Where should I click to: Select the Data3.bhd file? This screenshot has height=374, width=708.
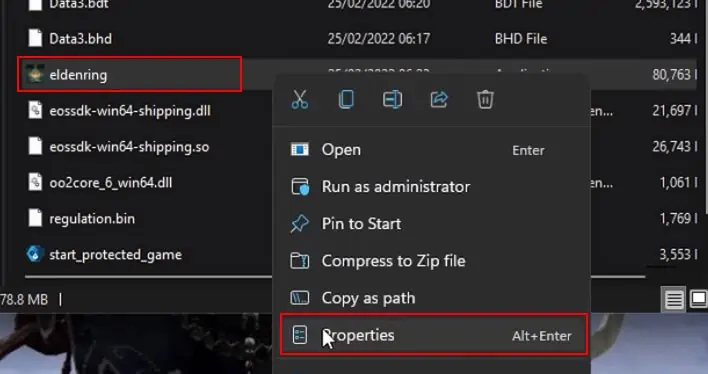(x=80, y=38)
